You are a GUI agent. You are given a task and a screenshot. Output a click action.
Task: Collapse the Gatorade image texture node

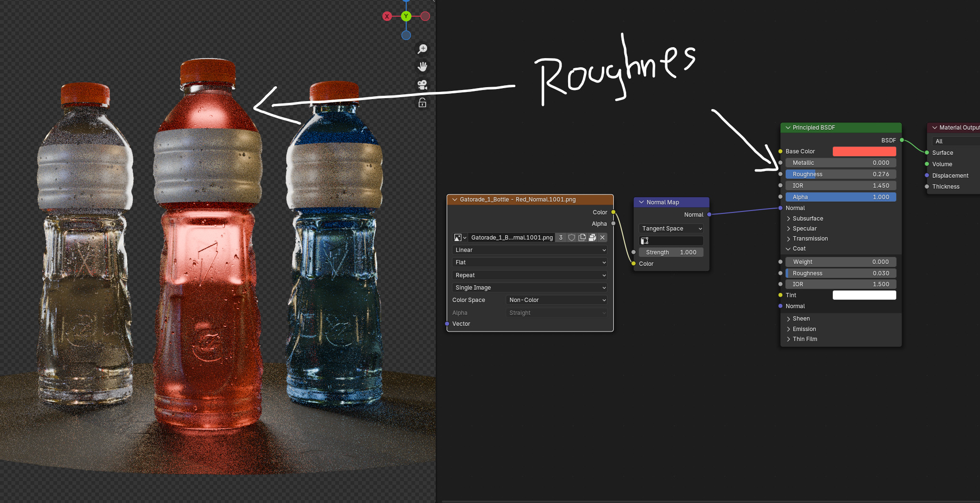455,200
